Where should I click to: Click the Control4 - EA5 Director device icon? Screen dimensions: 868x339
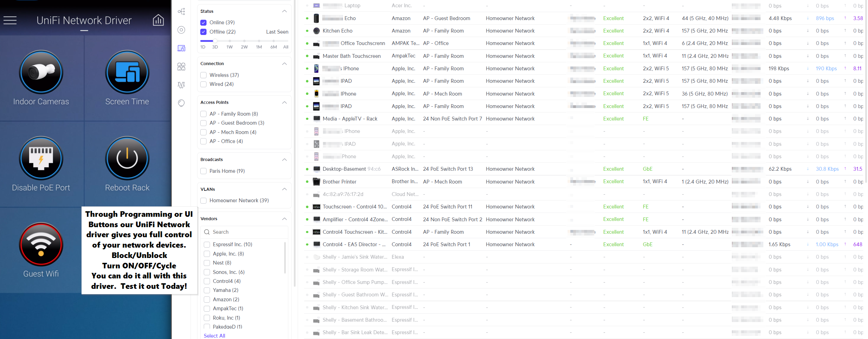[316, 244]
